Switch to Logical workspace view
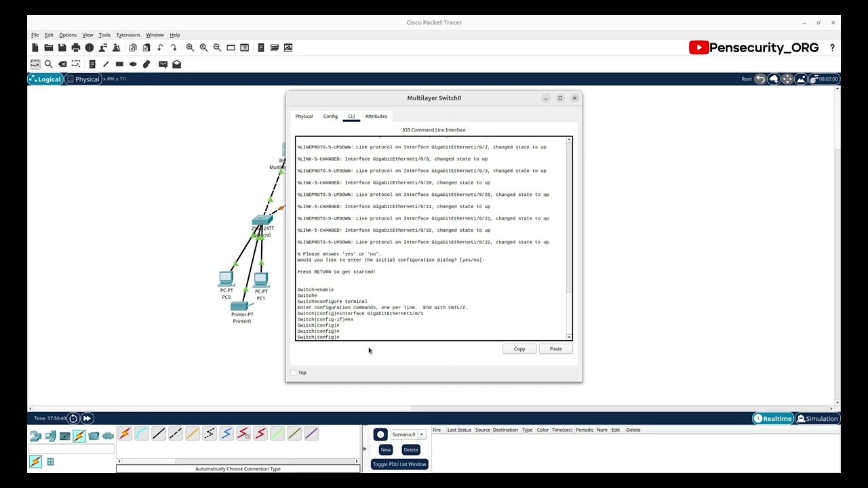This screenshot has height=488, width=868. (x=45, y=79)
